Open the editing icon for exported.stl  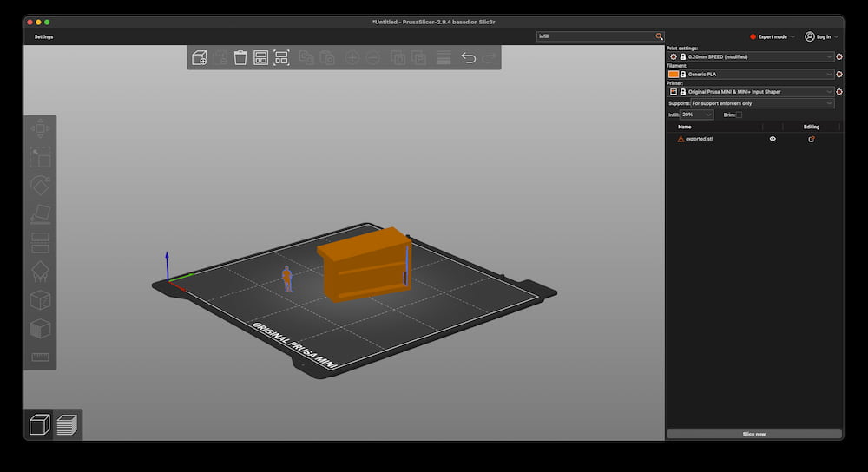(x=812, y=139)
